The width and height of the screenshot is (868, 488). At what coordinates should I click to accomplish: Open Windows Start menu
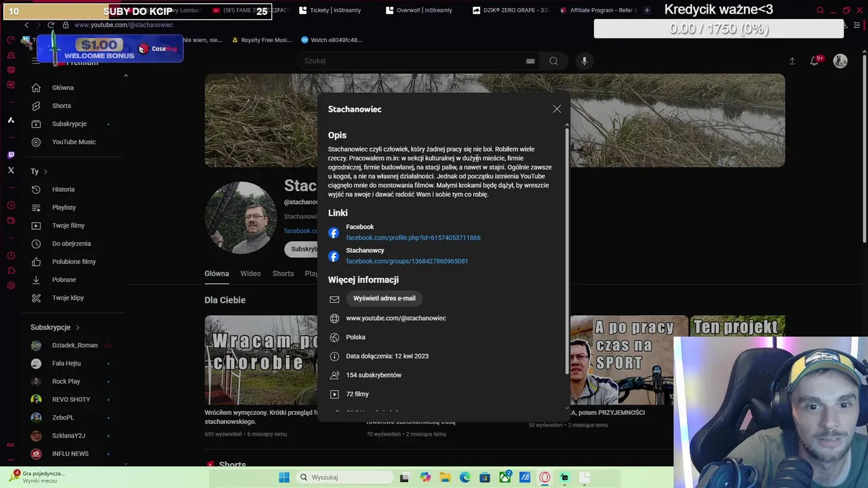pos(284,477)
